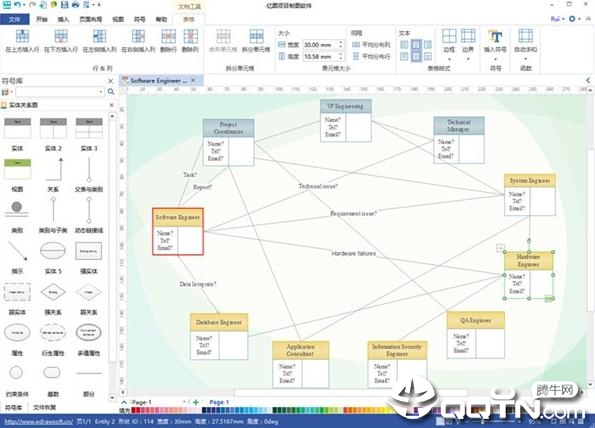Click the insert symbol T icon
Viewport: 595px width, 428px height.
(495, 36)
